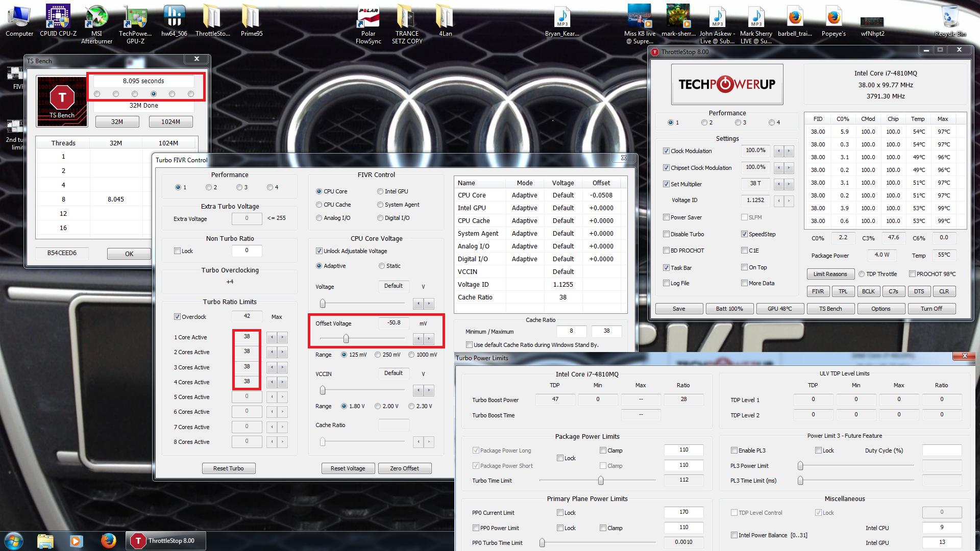The width and height of the screenshot is (980, 551).
Task: Click the VCCIN slider handle
Action: pos(323,391)
